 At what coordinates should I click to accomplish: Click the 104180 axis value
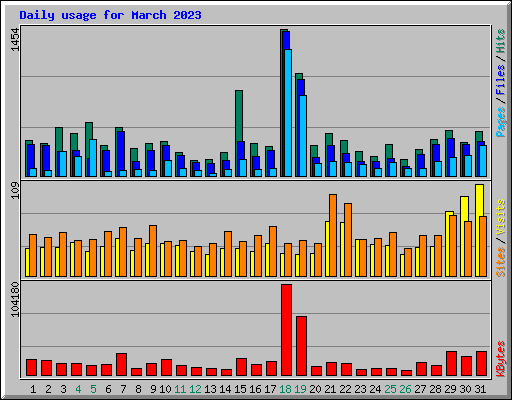(15, 300)
